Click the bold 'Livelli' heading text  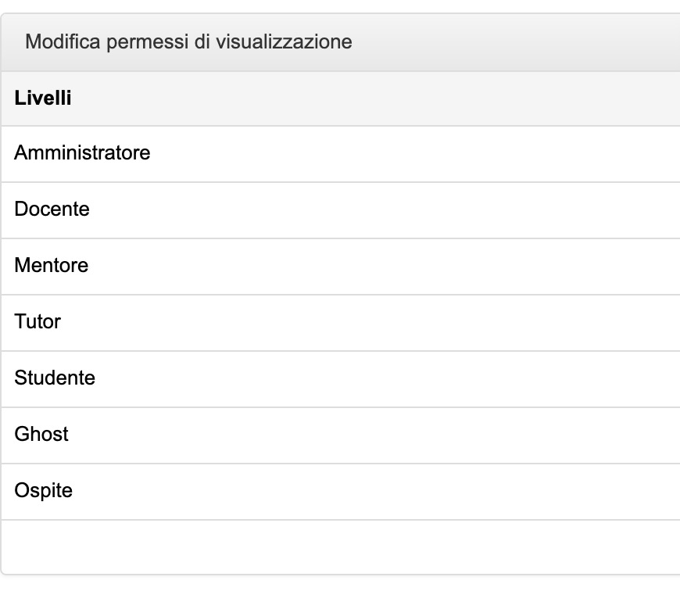42,98
